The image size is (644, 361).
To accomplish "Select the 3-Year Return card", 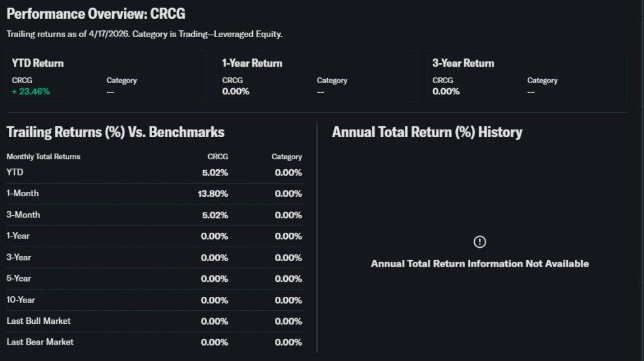I will 526,76.
